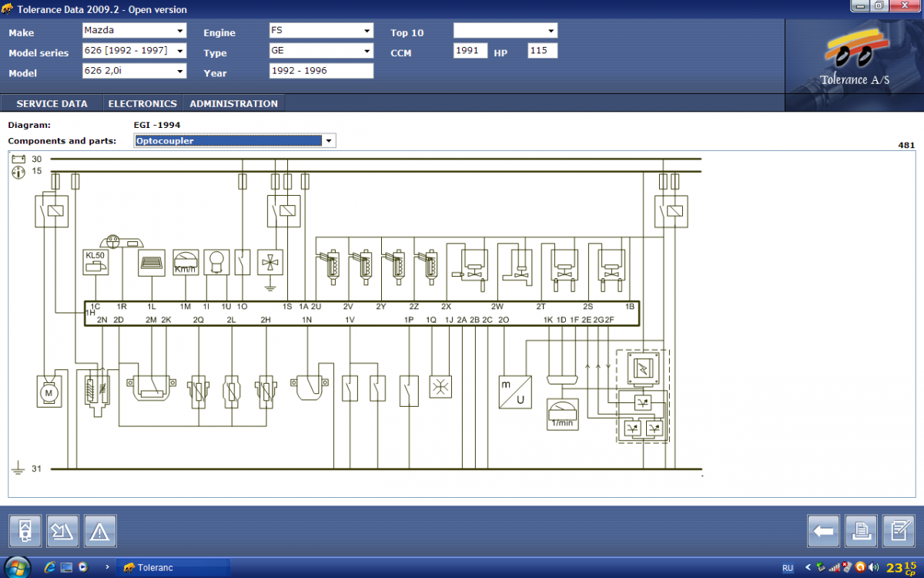Click the ignition terminal 15 symbol
This screenshot has width=924, height=578.
[18, 172]
